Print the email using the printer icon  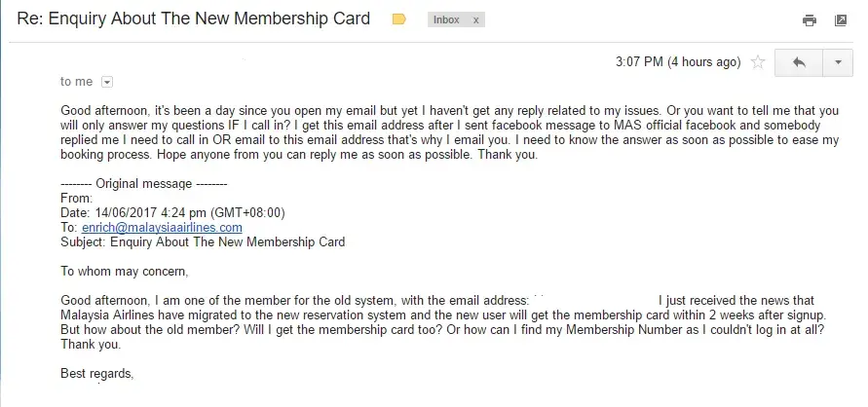(x=809, y=20)
